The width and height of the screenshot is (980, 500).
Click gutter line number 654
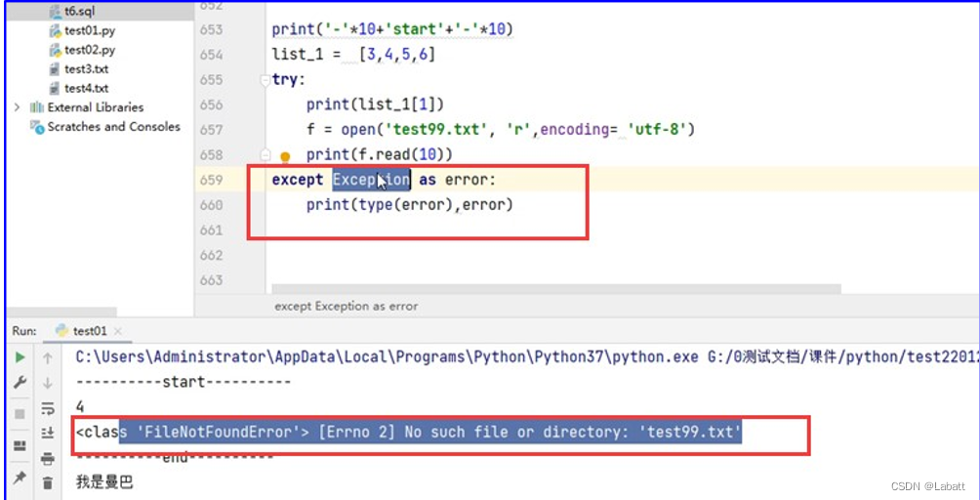coord(211,55)
